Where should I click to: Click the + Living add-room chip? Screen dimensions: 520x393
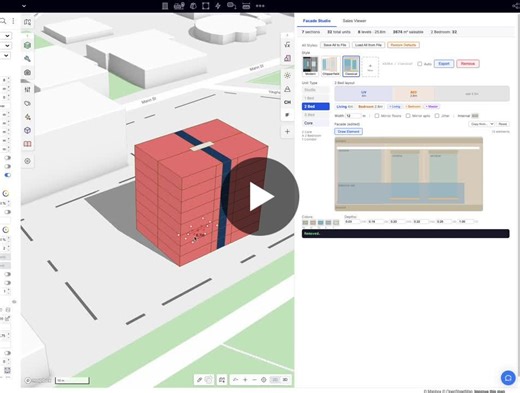pos(395,106)
